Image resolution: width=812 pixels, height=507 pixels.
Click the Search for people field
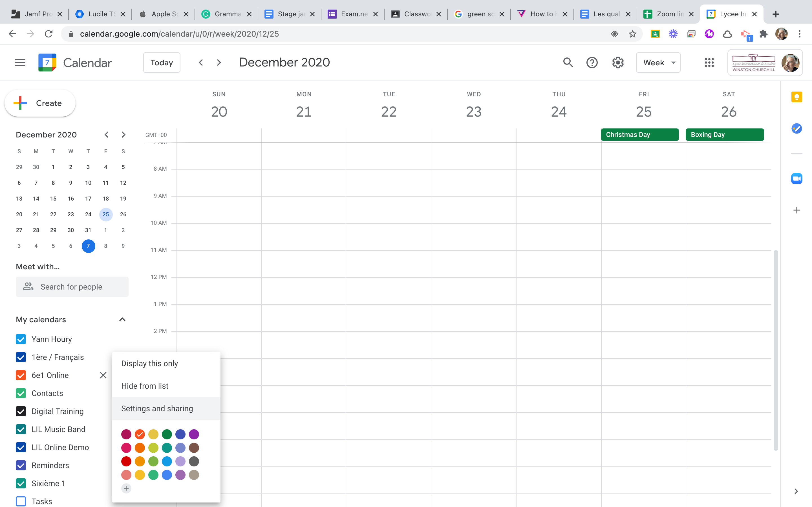[x=72, y=287]
